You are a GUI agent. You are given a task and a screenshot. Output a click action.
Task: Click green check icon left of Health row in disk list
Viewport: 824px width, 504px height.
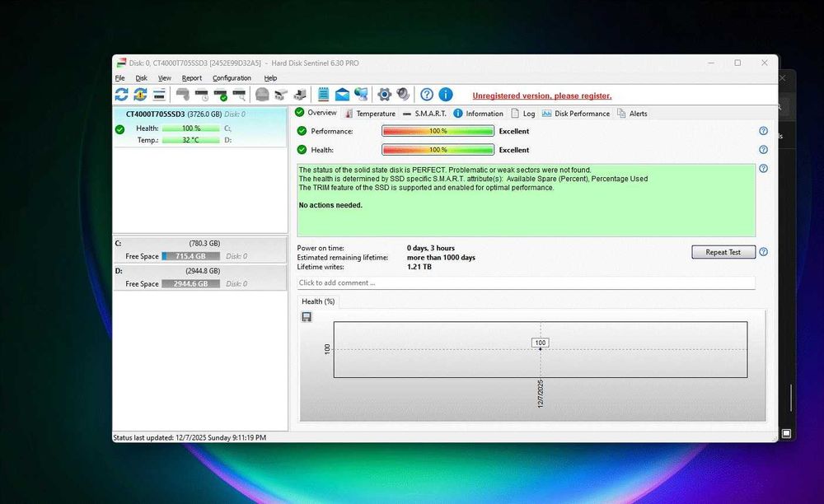click(119, 129)
